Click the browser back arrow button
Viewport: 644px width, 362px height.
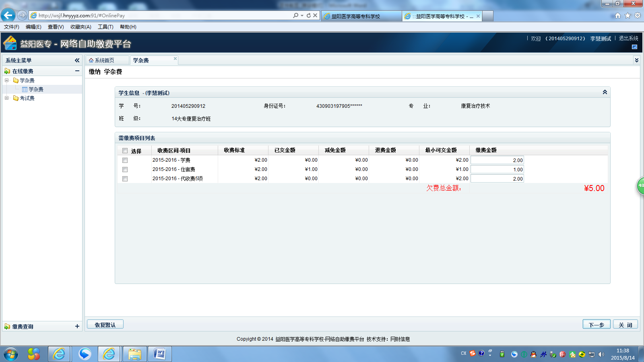pyautogui.click(x=8, y=15)
